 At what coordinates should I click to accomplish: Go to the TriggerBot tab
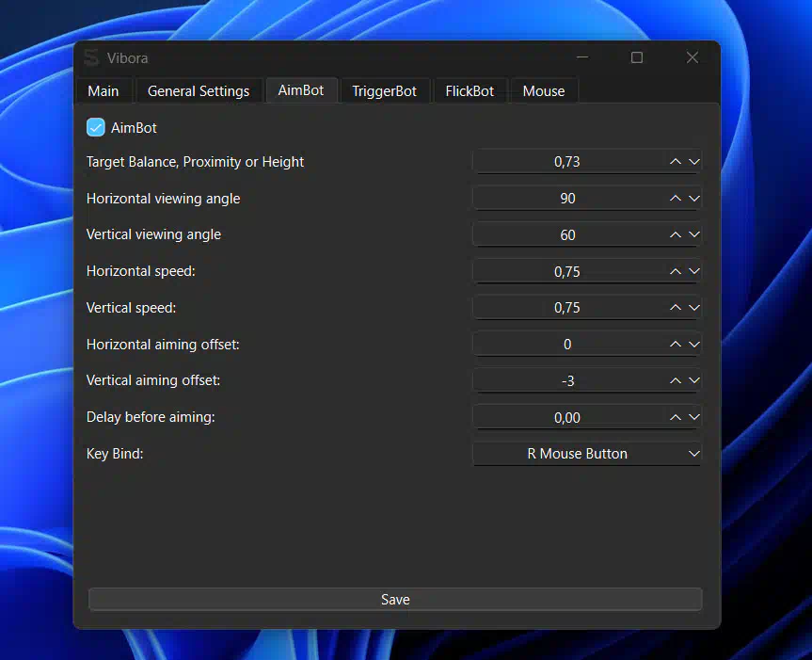point(384,91)
